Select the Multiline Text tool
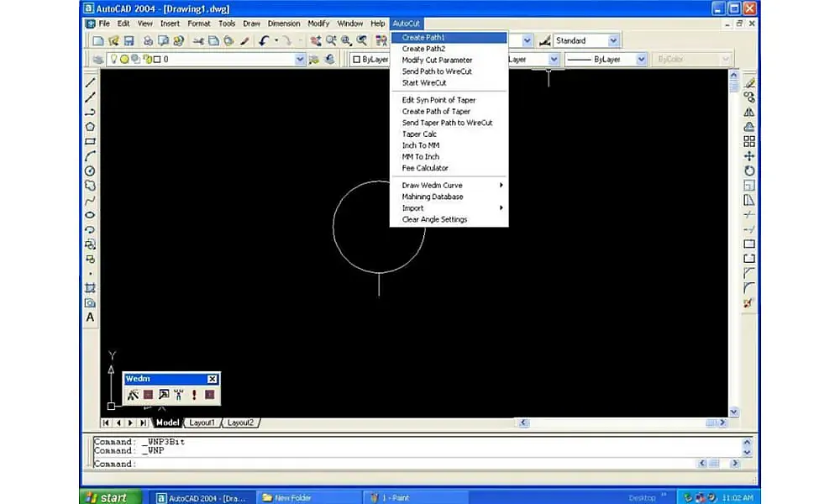 [90, 317]
